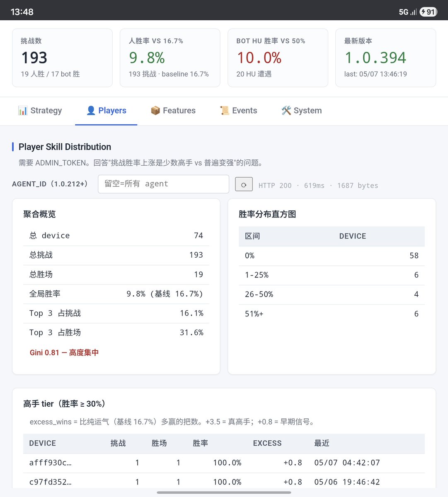
Task: Go to the Events tab
Action: click(238, 111)
